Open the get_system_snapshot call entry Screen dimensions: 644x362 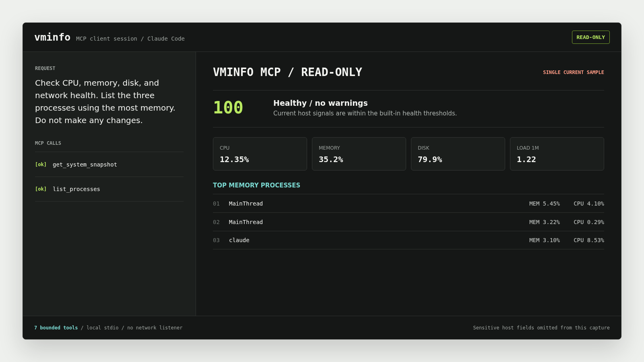[x=109, y=165]
